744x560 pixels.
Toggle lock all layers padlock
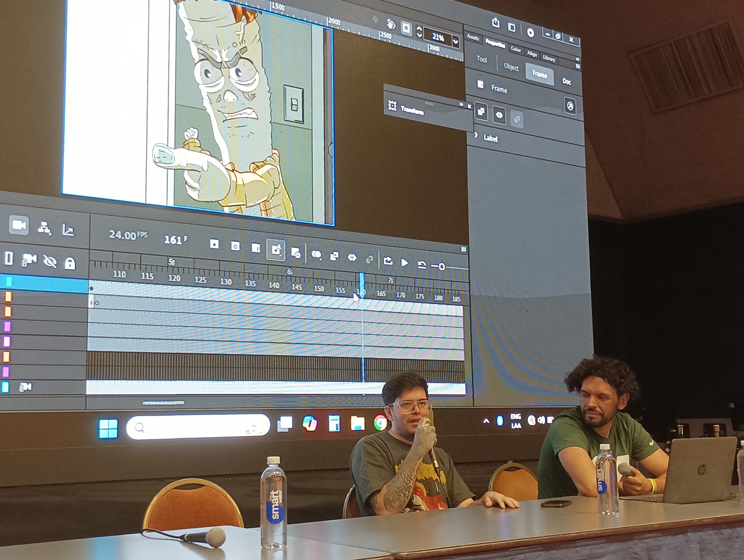point(70,263)
